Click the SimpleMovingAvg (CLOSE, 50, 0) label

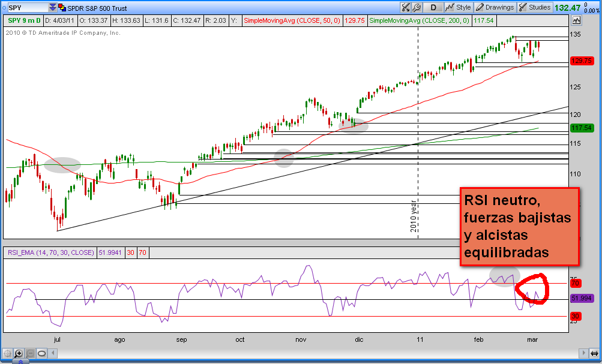pyautogui.click(x=292, y=20)
